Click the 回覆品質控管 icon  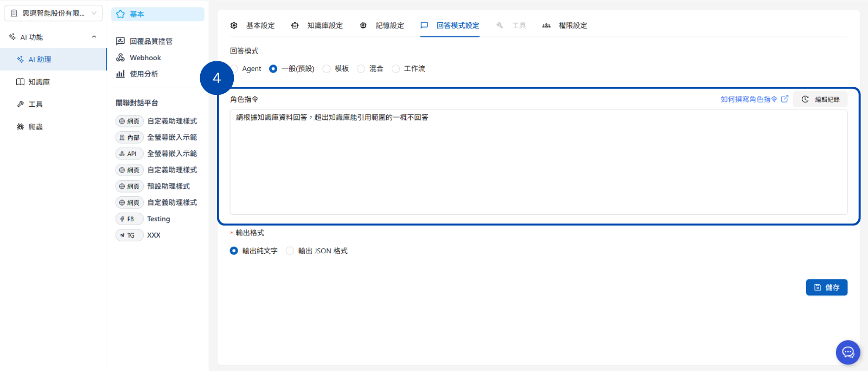pyautogui.click(x=120, y=41)
